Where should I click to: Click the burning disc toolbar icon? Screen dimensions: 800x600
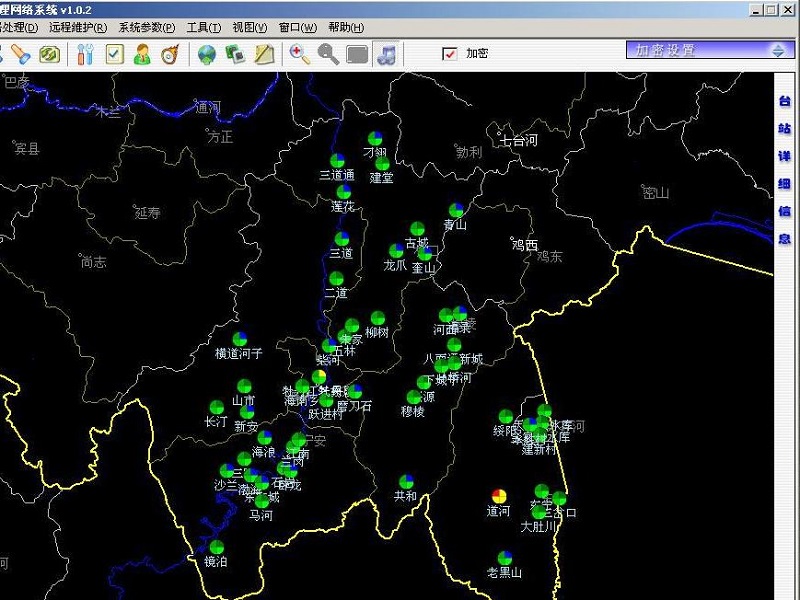pos(170,54)
